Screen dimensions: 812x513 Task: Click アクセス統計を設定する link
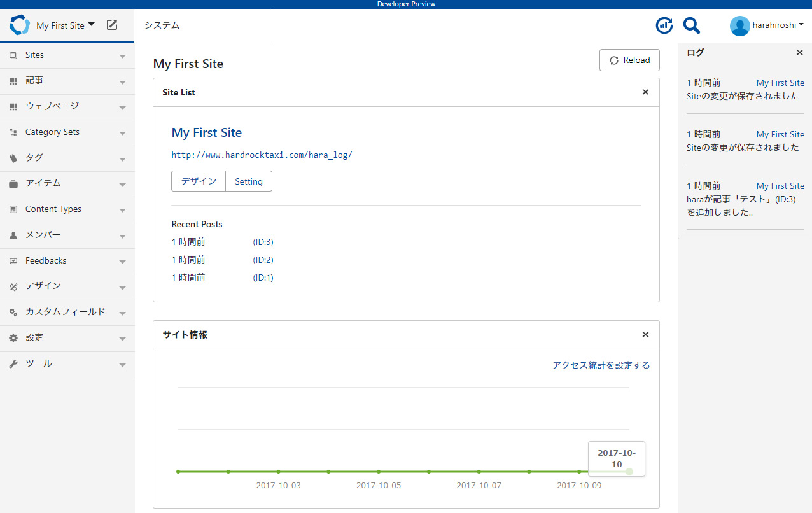pyautogui.click(x=601, y=365)
